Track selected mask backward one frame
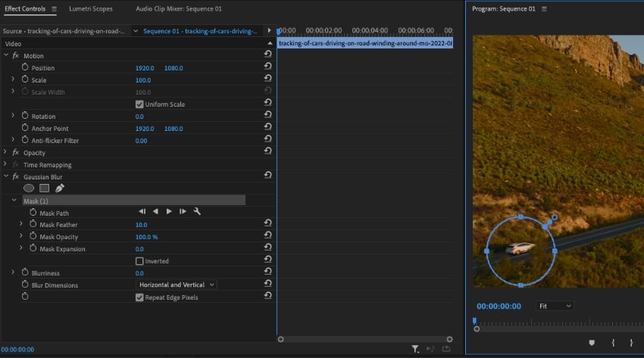 pyautogui.click(x=142, y=212)
